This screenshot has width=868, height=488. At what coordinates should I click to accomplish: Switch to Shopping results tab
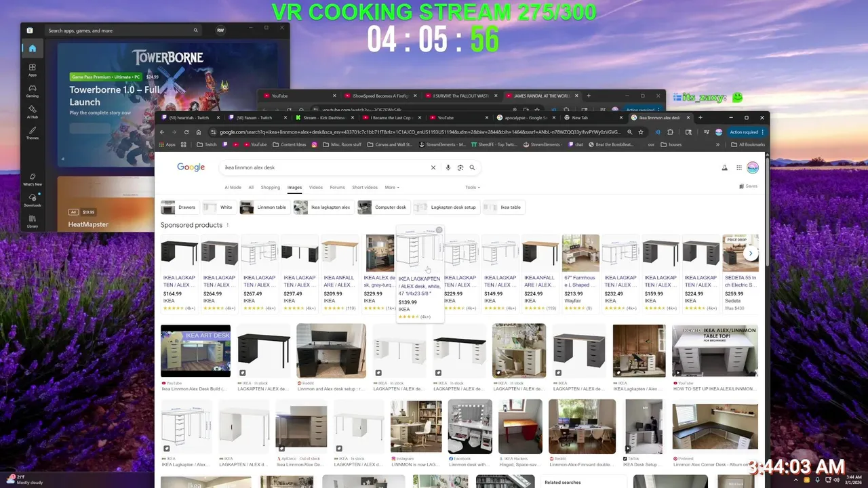coord(270,187)
